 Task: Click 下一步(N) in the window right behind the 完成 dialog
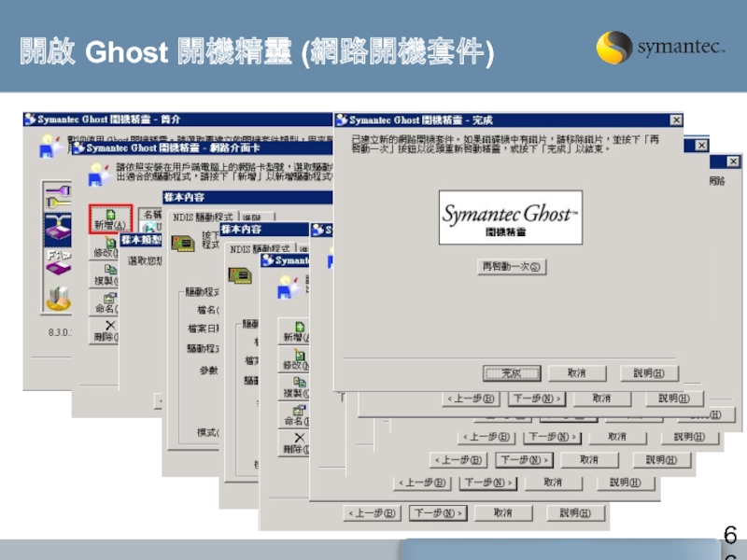click(537, 399)
